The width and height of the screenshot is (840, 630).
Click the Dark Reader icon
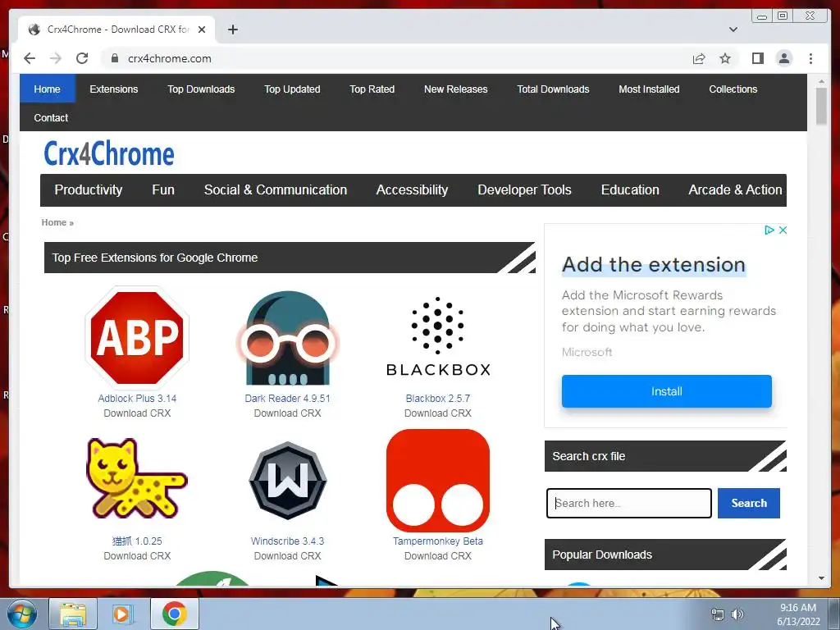tap(288, 338)
